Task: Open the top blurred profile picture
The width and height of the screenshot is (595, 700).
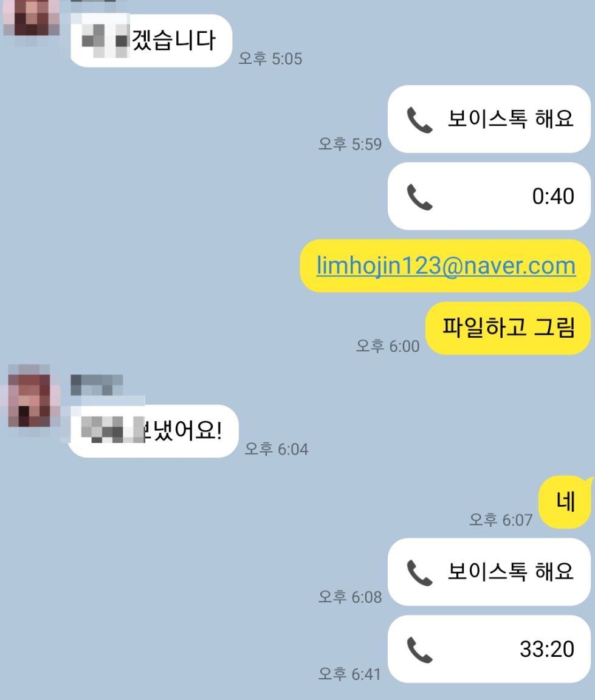Action: click(30, 18)
